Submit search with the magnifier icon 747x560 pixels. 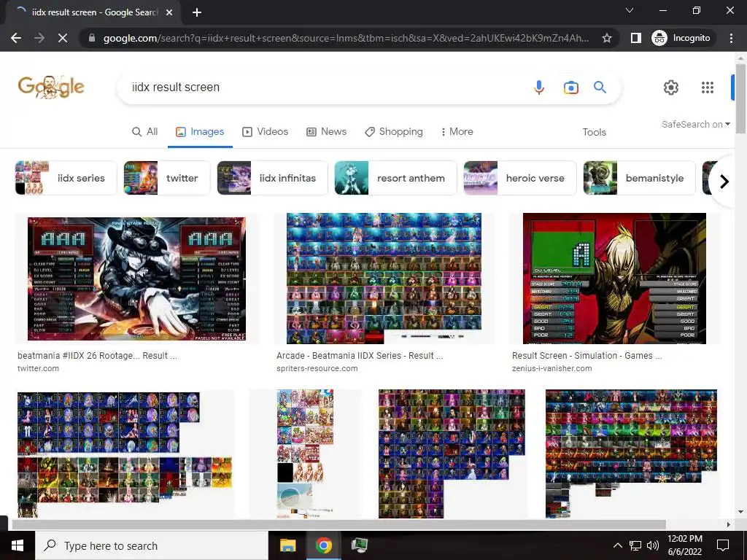[x=600, y=87]
